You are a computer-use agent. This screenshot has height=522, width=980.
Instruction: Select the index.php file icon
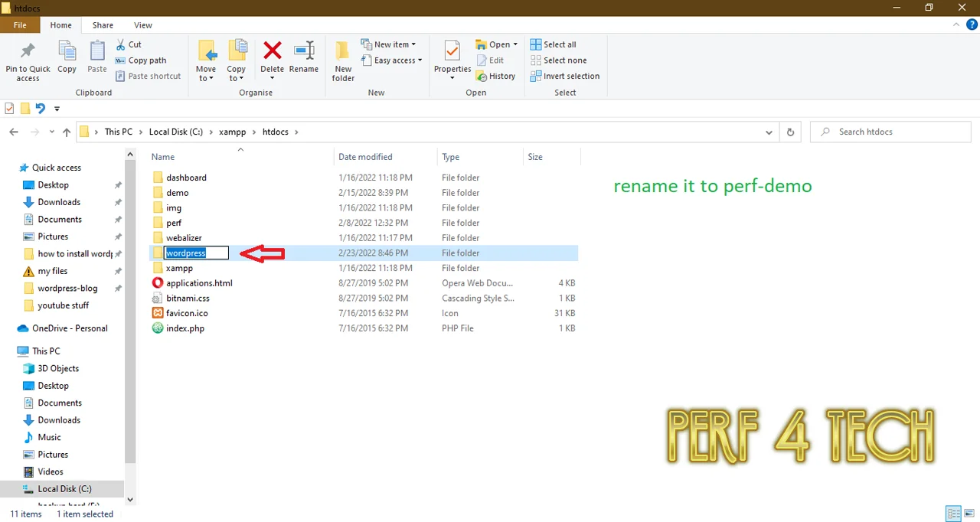point(158,328)
